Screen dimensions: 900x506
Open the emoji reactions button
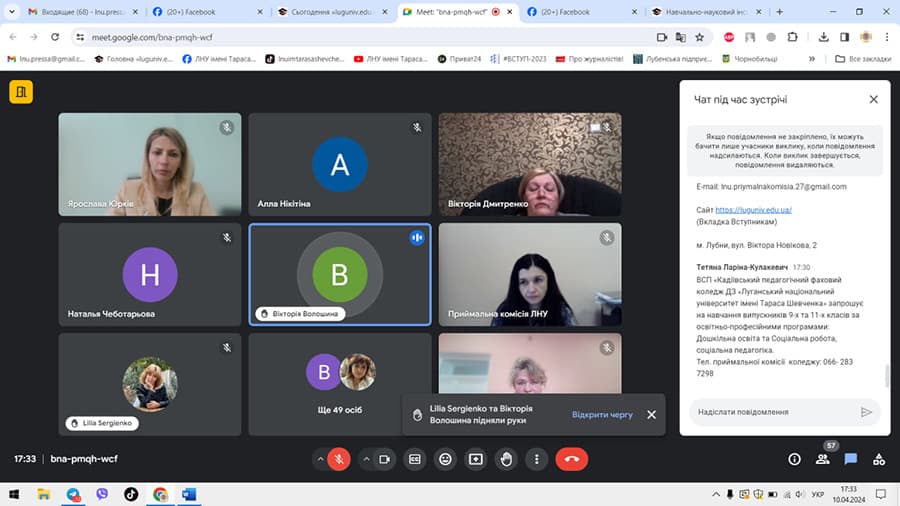[445, 459]
